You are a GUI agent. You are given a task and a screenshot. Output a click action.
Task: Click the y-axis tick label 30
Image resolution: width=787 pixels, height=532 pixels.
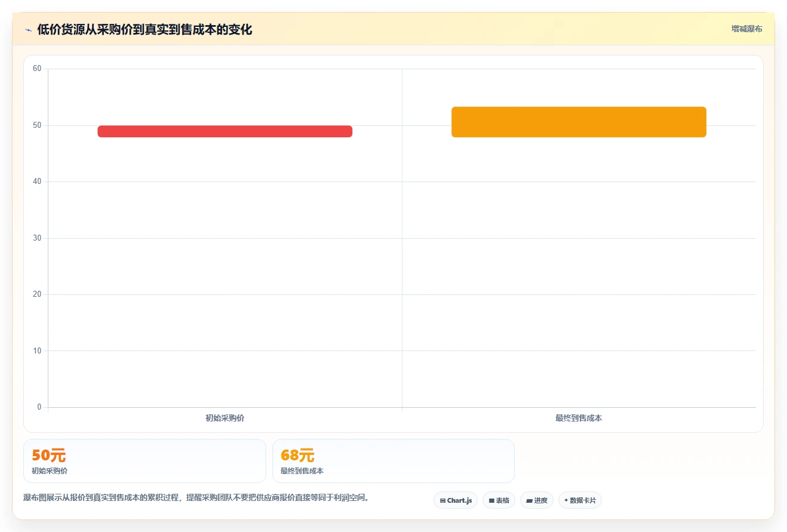click(37, 238)
